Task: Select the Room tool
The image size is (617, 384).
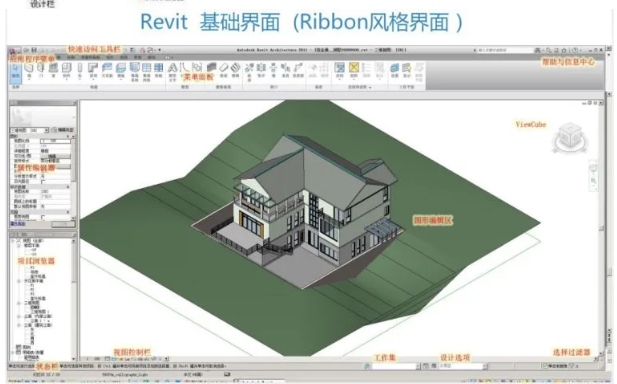Action: 340,71
